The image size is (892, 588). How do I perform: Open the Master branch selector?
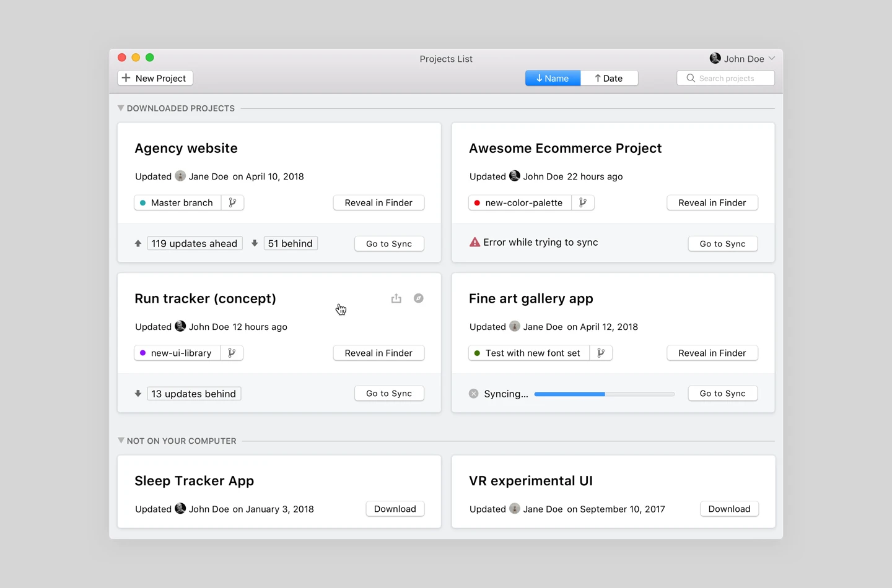[x=178, y=202]
